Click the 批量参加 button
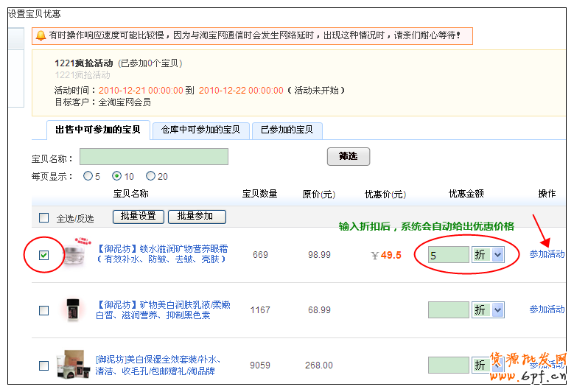Viewport: 574px width, 392px height. click(197, 217)
